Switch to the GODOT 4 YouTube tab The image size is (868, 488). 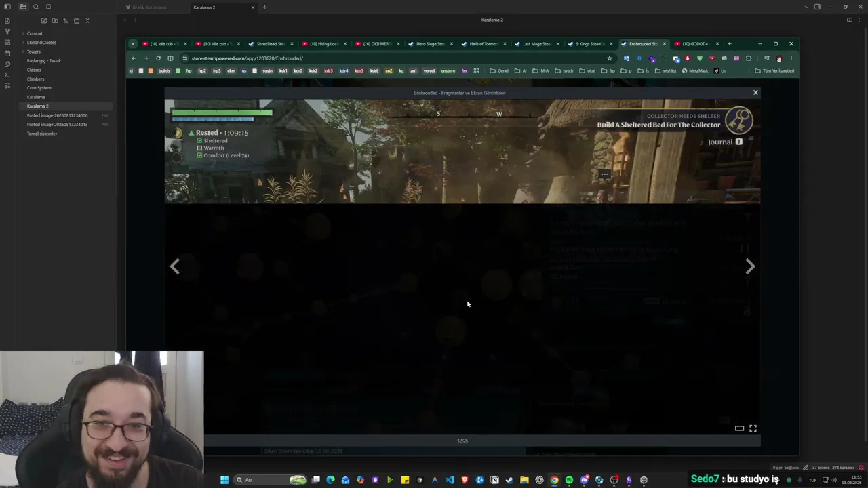pos(696,44)
